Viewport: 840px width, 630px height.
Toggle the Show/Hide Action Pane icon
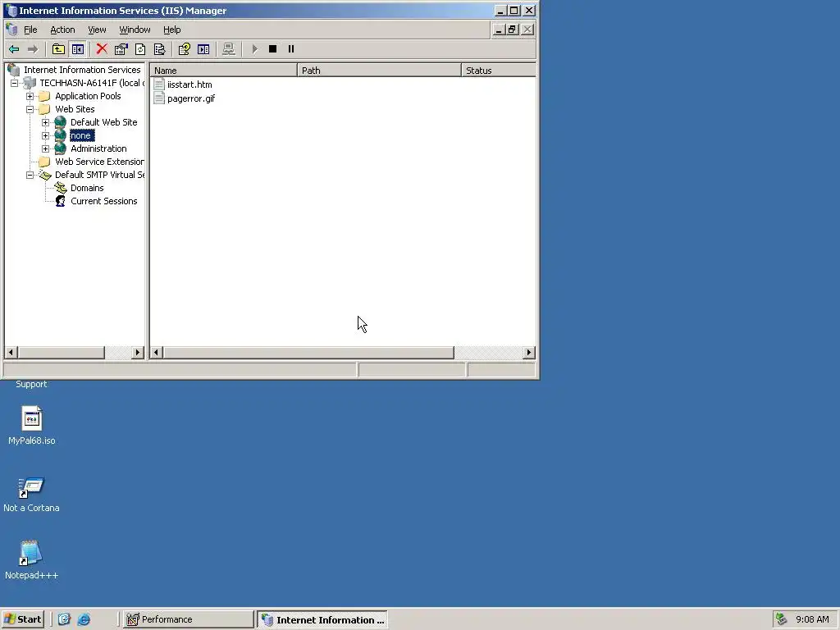(203, 49)
